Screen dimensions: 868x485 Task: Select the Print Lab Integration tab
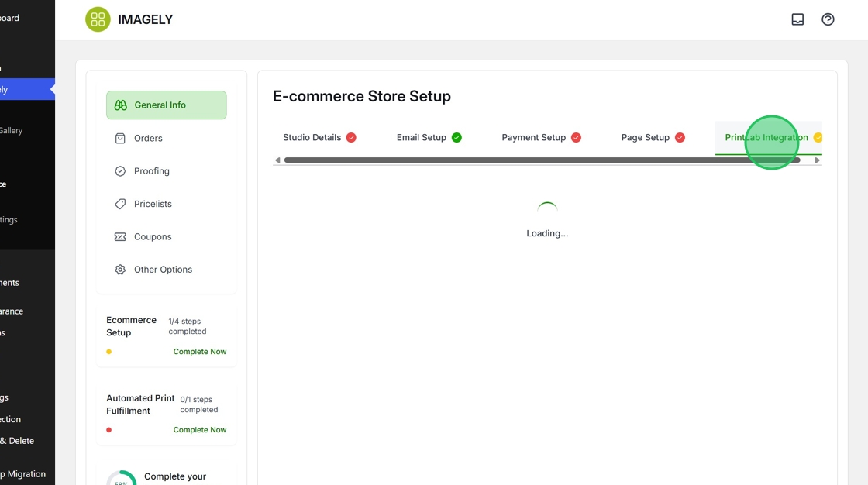tap(768, 137)
